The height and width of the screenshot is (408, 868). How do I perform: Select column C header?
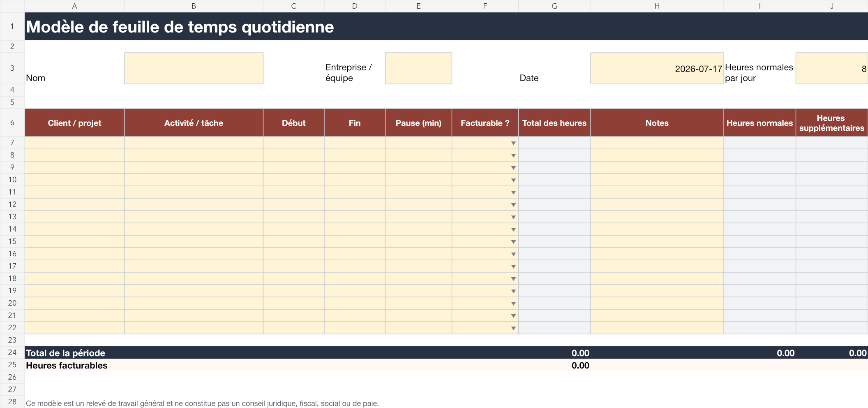pyautogui.click(x=293, y=6)
